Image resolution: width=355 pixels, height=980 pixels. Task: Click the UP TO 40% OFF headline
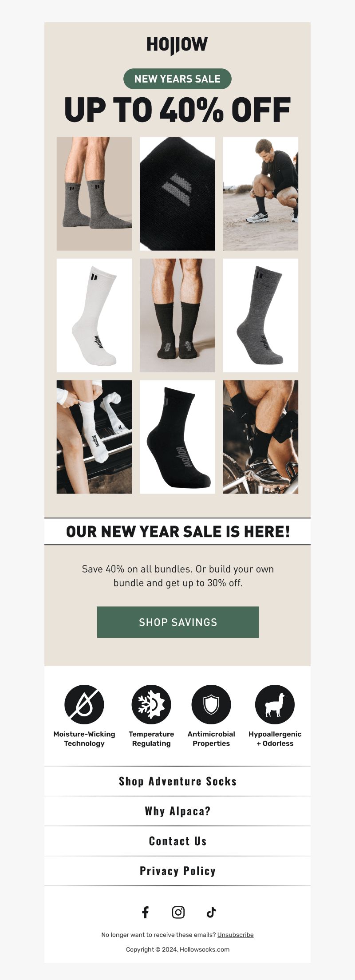(177, 110)
